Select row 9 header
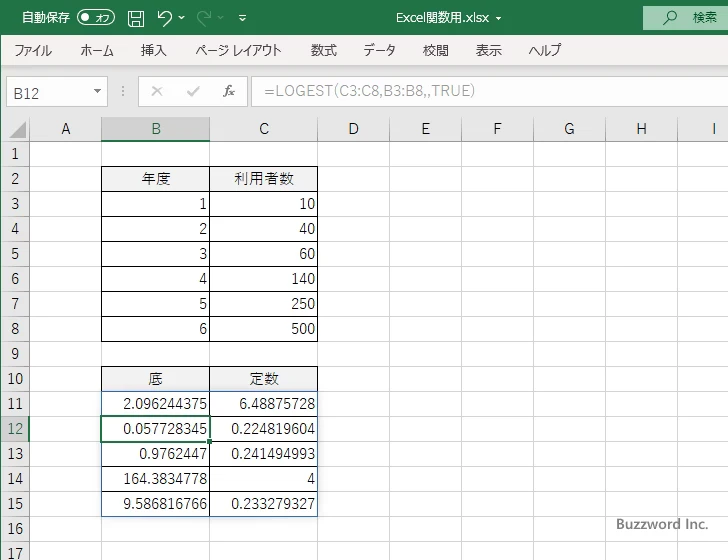The height and width of the screenshot is (560, 728). click(x=15, y=354)
